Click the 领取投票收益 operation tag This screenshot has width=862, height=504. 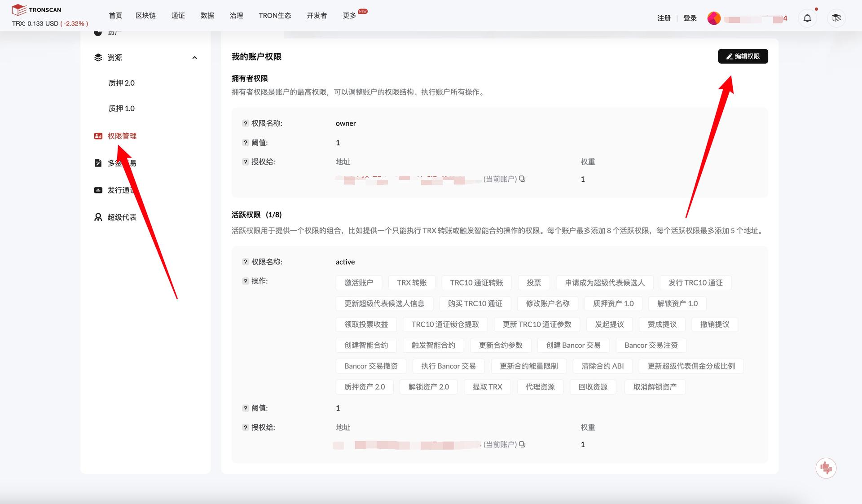(x=366, y=324)
